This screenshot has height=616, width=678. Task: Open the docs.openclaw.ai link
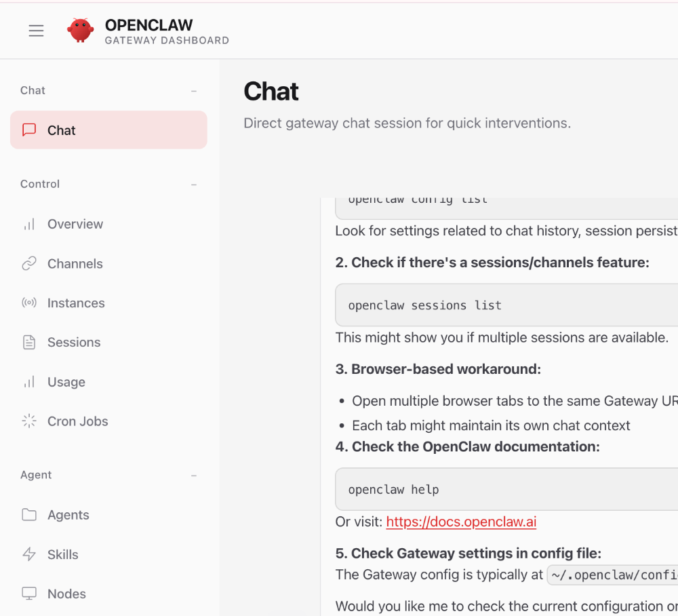tap(461, 522)
